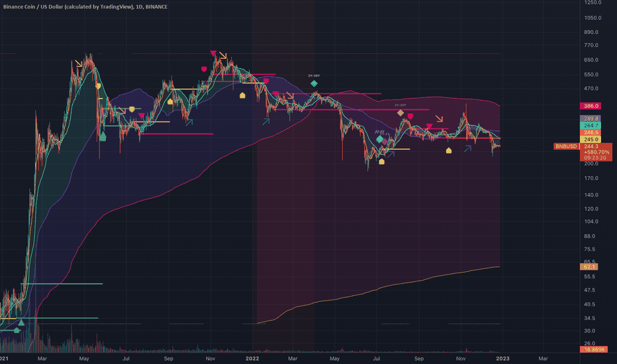Click the tan diamond marker labeled 2Y-20Y
This screenshot has width=617, height=364.
click(400, 113)
